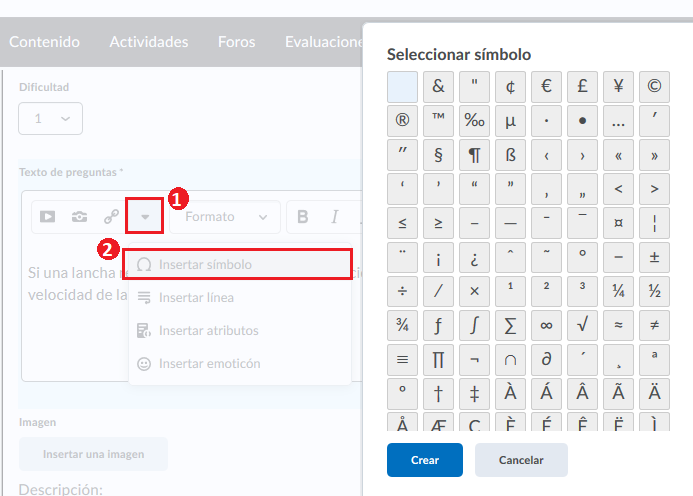The image size is (693, 496).
Task: Switch to the Foros tab
Action: [236, 42]
